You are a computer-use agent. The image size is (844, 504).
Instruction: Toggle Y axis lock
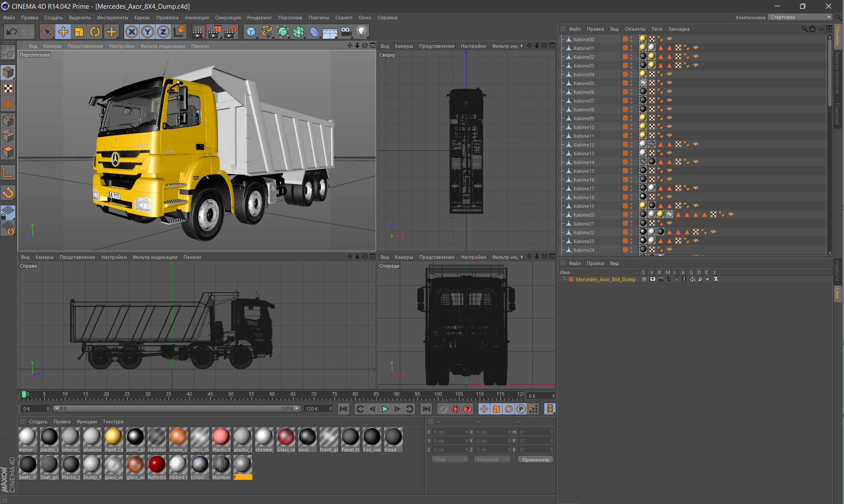147,32
